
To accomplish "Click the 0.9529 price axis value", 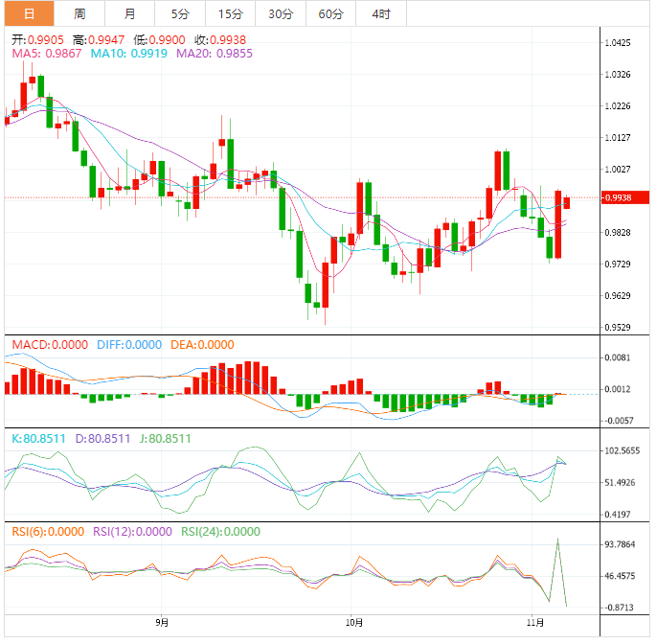I will pyautogui.click(x=617, y=328).
